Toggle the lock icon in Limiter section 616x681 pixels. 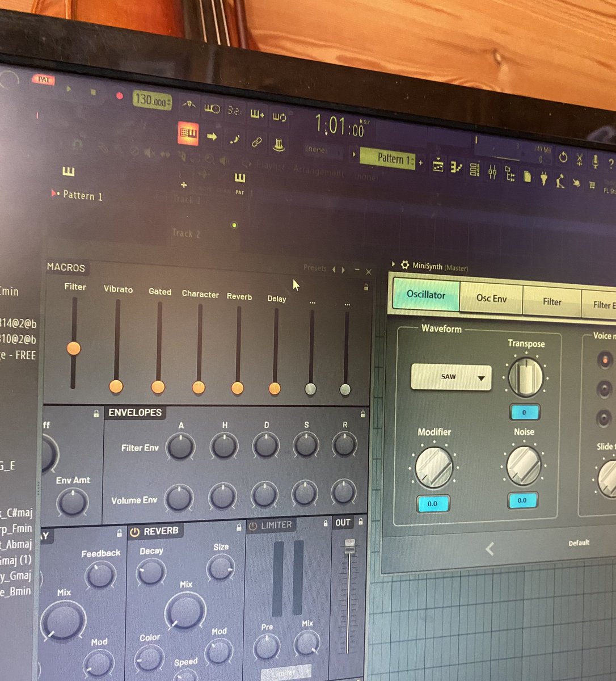[x=326, y=523]
